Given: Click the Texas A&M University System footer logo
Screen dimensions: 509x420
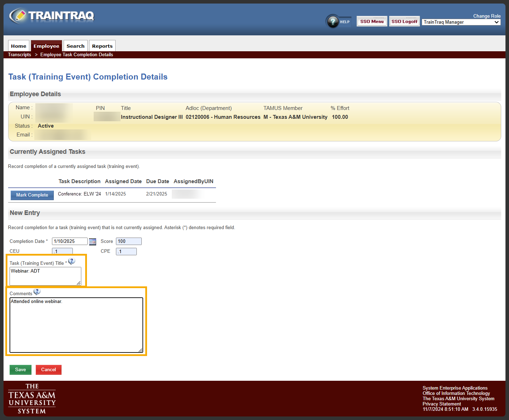Looking at the screenshot, I should 32,398.
